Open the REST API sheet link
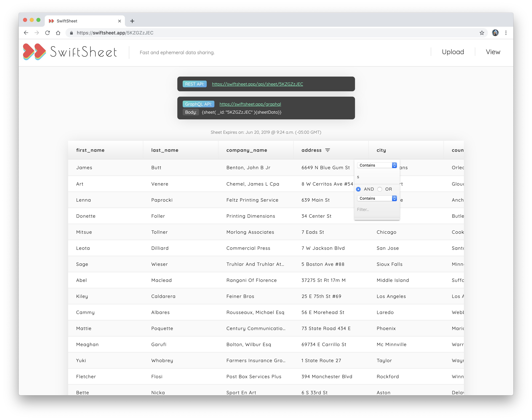 (x=257, y=84)
